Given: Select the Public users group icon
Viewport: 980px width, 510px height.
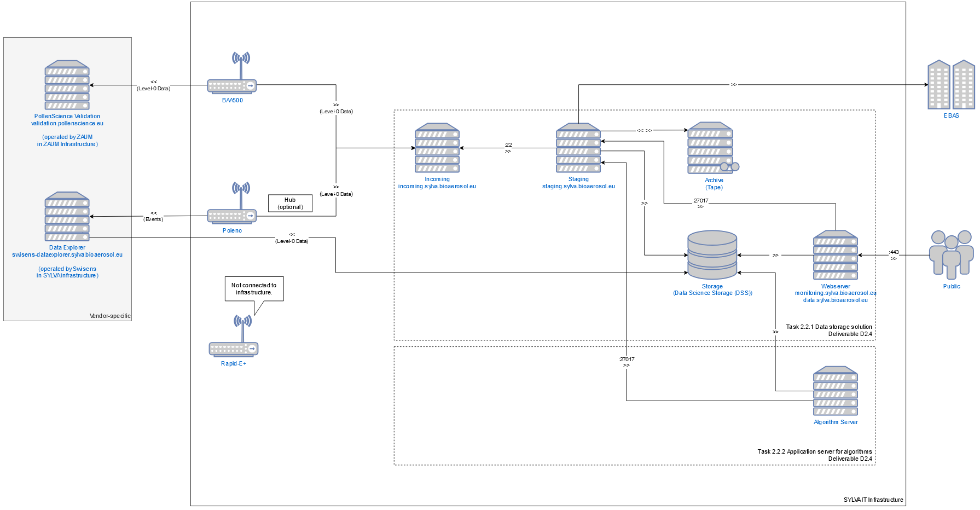Looking at the screenshot, I should pos(952,255).
